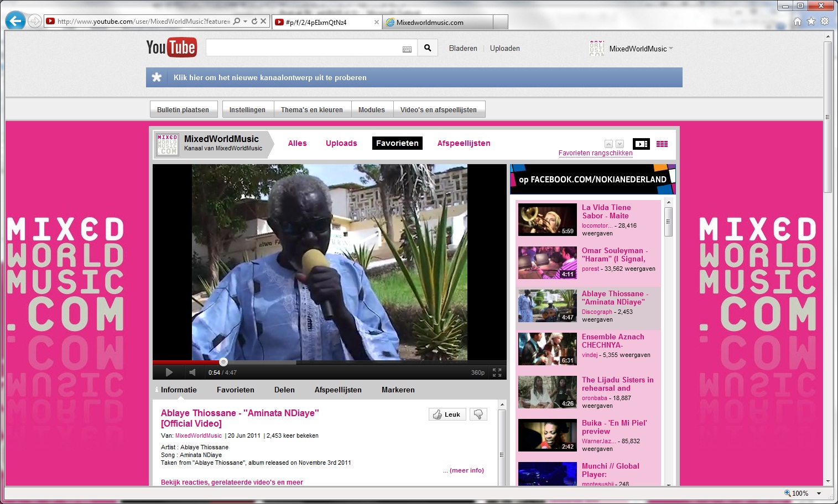Click the Uploaden link
Image resolution: width=838 pixels, height=504 pixels.
coord(505,49)
